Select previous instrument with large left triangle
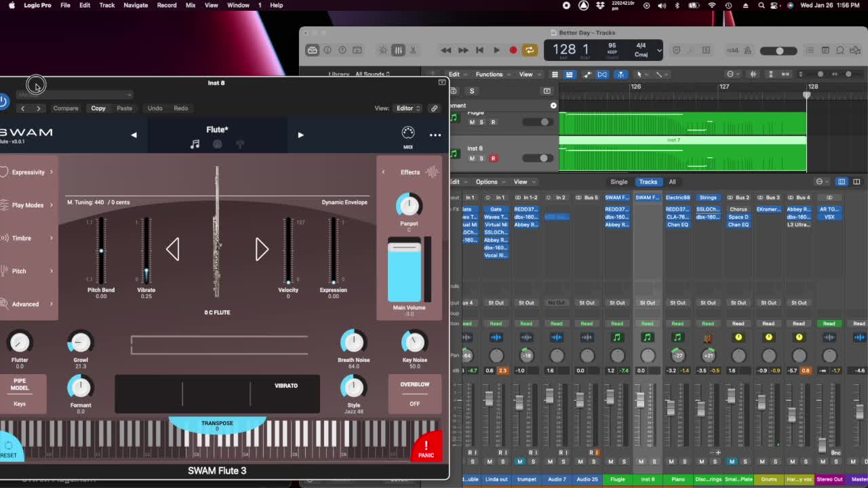 [x=173, y=249]
